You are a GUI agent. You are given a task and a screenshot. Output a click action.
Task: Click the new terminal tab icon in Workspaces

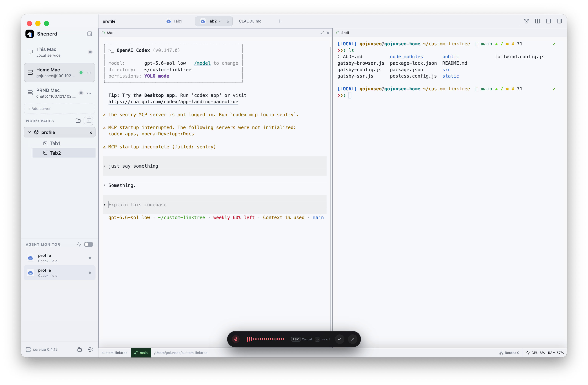point(89,121)
